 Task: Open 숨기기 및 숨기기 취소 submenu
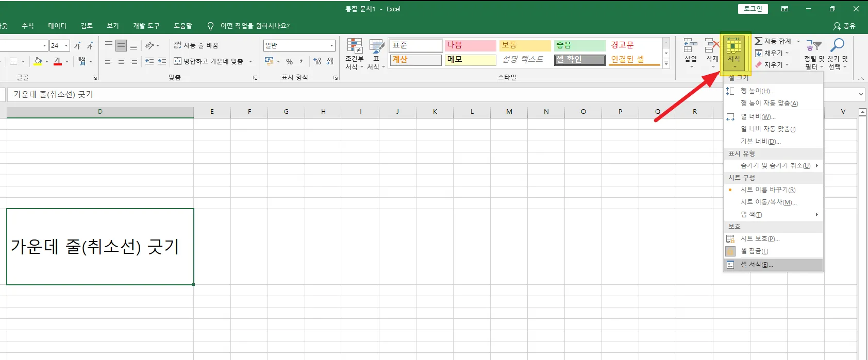(773, 165)
